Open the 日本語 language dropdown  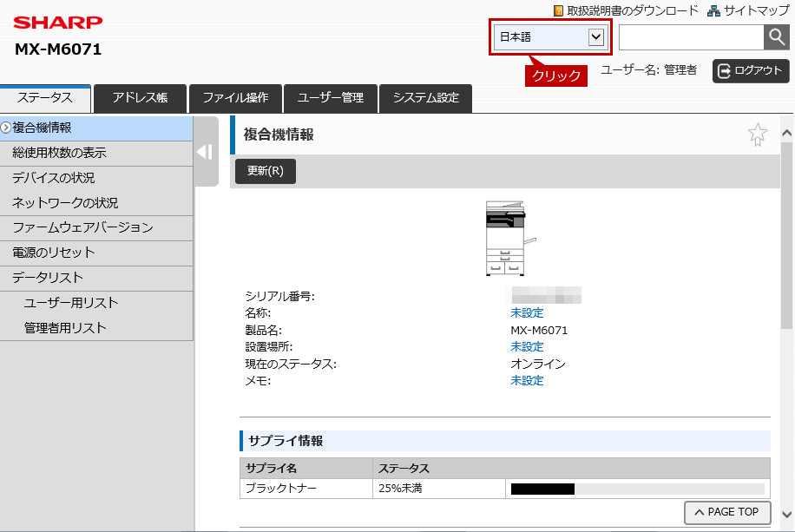[x=550, y=37]
